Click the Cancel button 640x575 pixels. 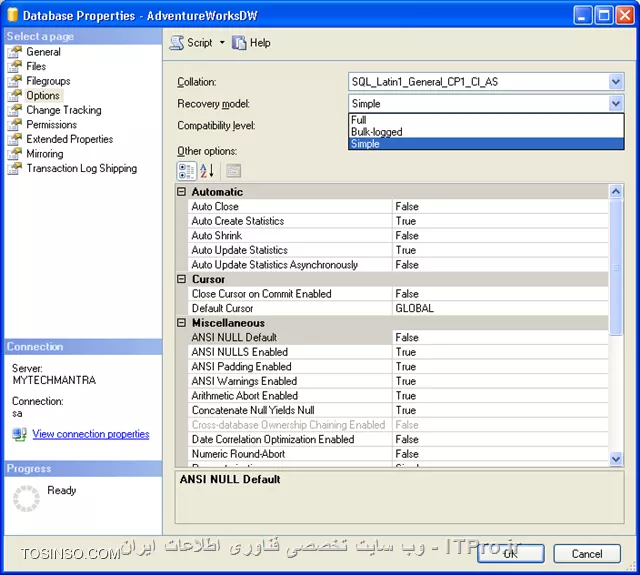click(x=587, y=553)
